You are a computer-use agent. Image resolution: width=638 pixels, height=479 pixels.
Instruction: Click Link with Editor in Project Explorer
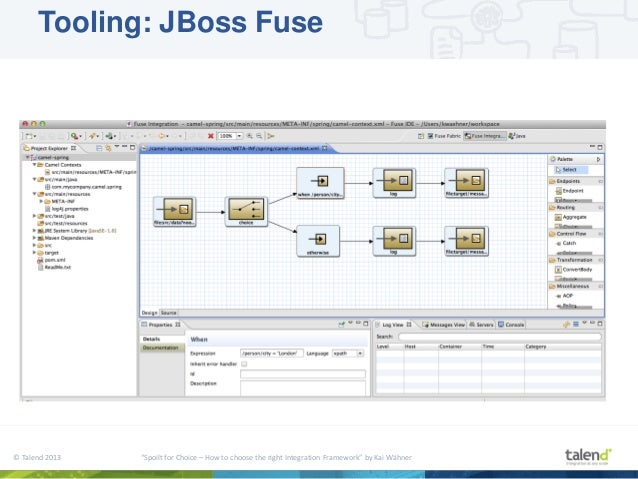pyautogui.click(x=108, y=148)
